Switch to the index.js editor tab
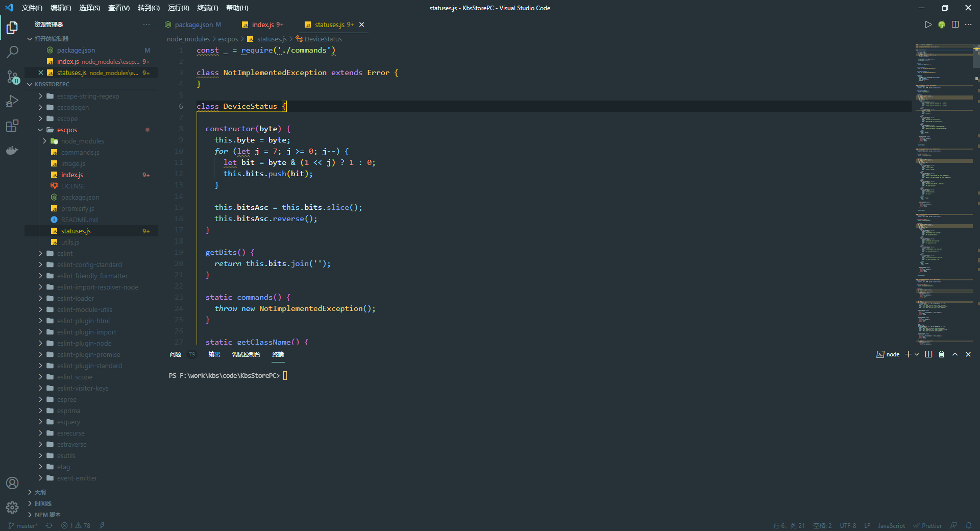This screenshot has width=980, height=531. 263,25
